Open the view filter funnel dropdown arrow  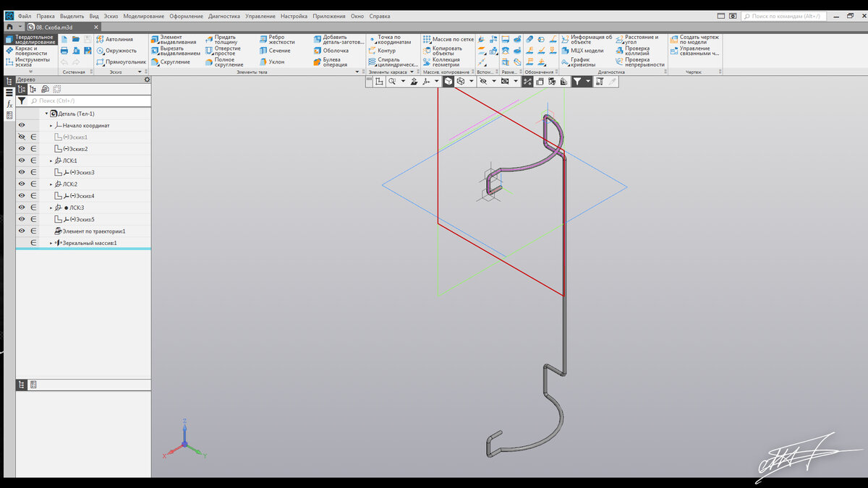588,82
